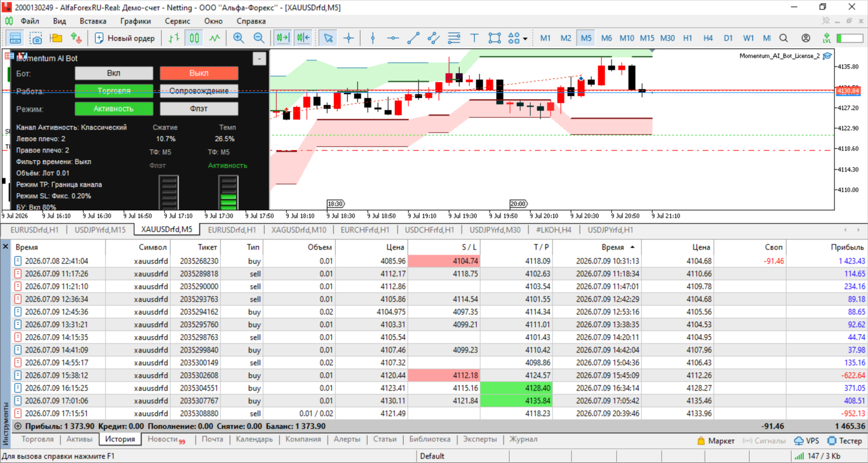Turn the bot off with Выкл

(x=199, y=73)
